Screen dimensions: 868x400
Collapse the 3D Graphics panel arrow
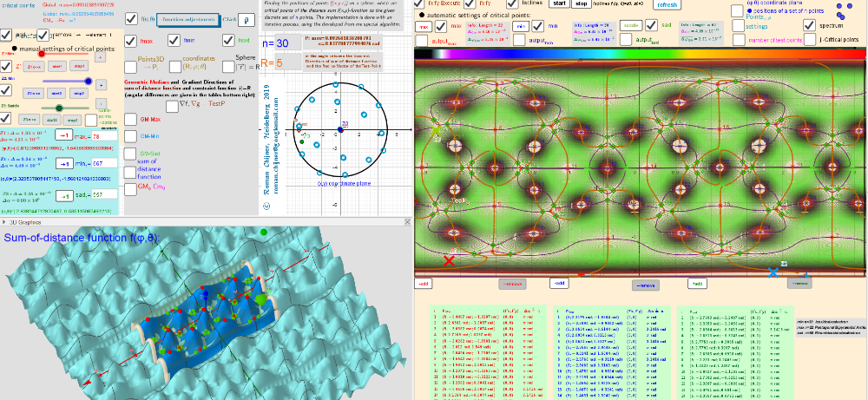(x=3, y=222)
